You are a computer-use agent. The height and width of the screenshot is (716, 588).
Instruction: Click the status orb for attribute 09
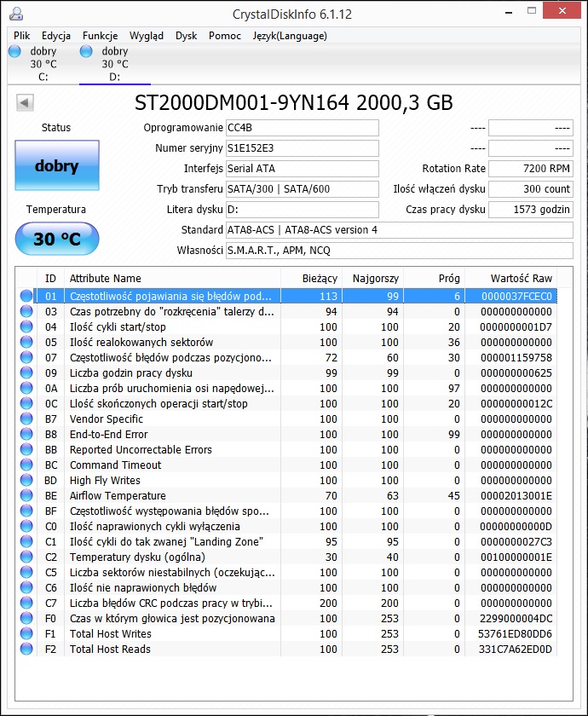click(x=26, y=372)
